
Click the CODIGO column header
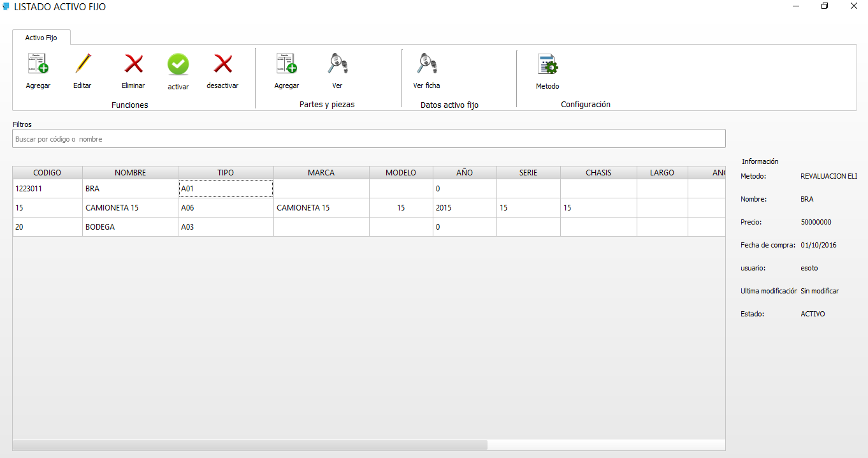pyautogui.click(x=47, y=173)
